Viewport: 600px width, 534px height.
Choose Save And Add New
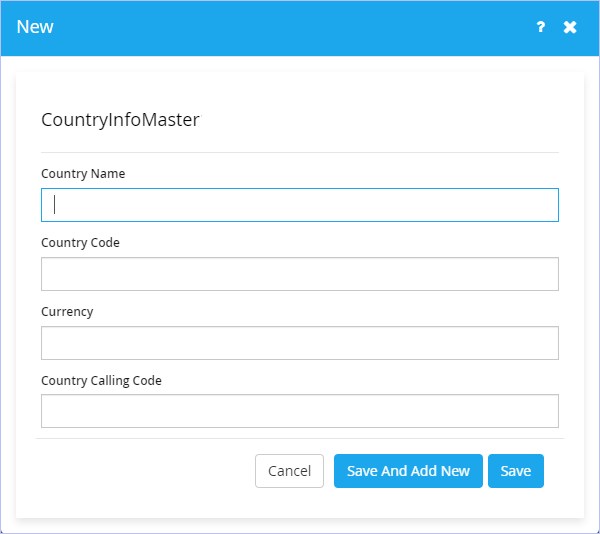(408, 471)
